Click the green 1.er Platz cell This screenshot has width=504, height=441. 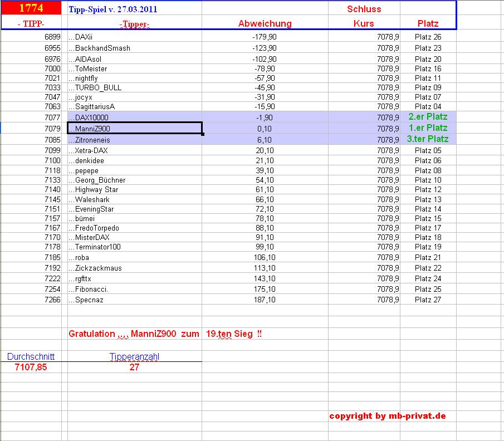tap(428, 128)
